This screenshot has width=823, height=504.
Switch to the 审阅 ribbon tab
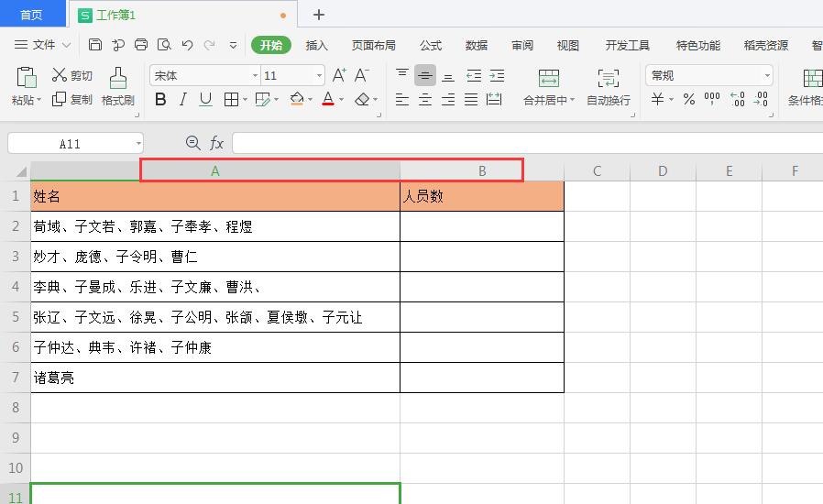522,45
